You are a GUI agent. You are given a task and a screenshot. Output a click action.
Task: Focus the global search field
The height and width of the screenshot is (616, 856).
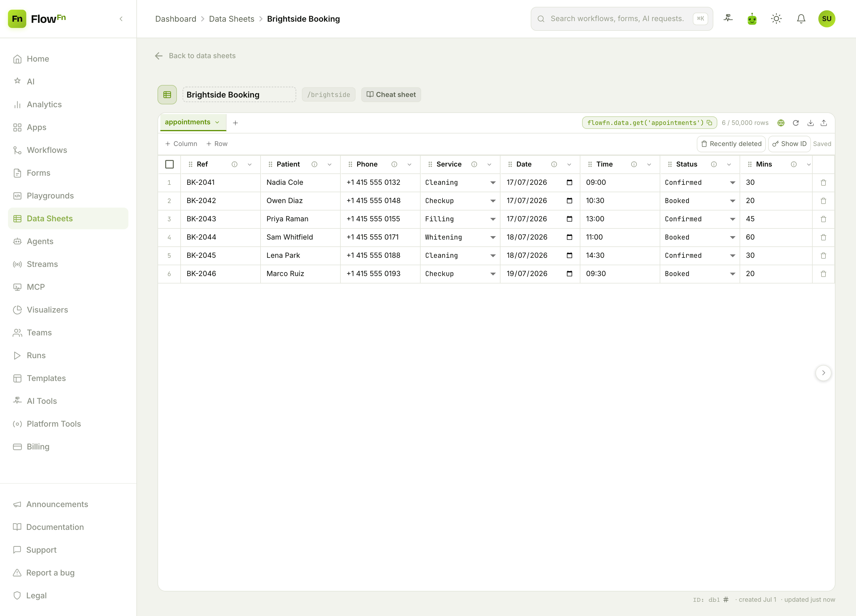click(x=622, y=19)
